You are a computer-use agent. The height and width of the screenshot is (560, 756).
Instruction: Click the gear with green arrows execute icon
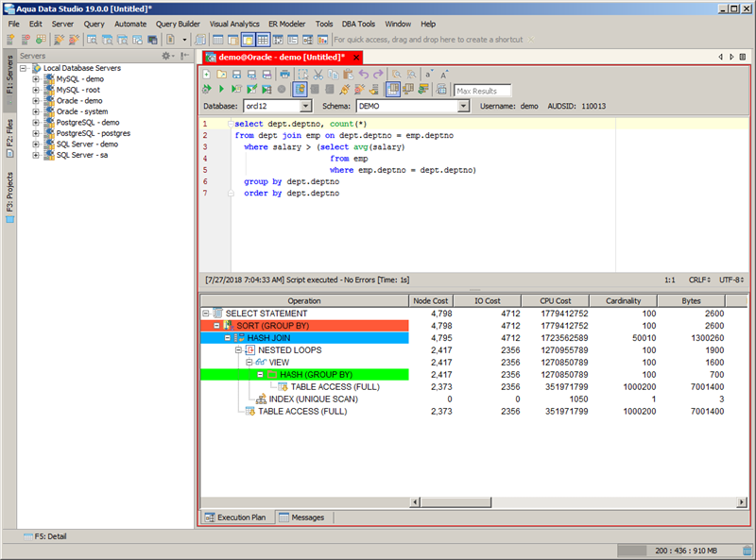[206, 89]
